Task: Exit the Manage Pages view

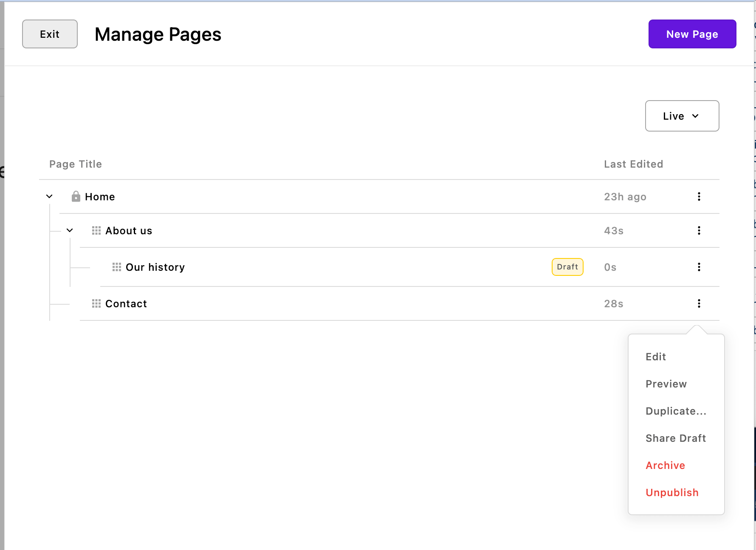Action: pos(50,34)
